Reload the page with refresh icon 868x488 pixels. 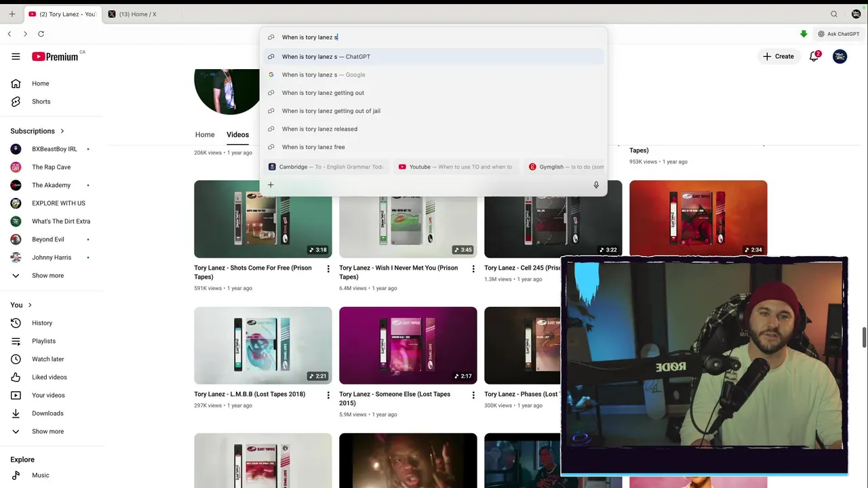tap(41, 34)
